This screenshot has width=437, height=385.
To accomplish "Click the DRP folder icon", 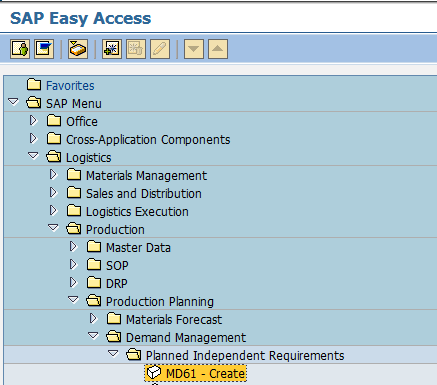I will click(x=94, y=283).
